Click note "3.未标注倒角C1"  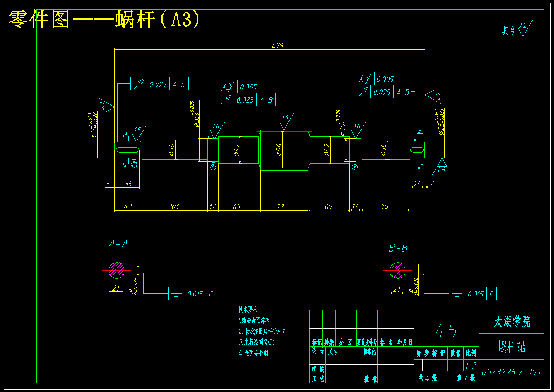coord(257,342)
